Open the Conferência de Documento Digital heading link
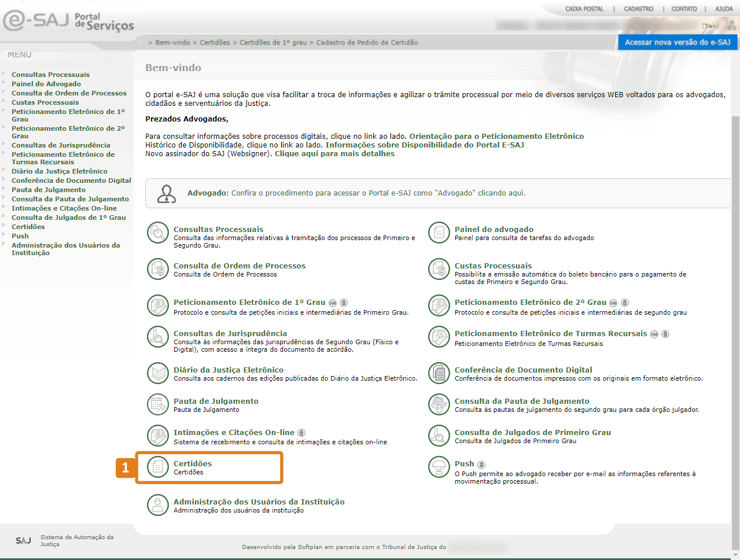 (524, 370)
